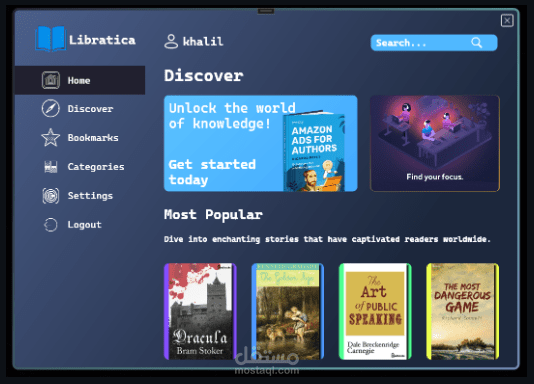
Task: Open the Amazon Ads for Authors book cover
Action: click(x=314, y=151)
